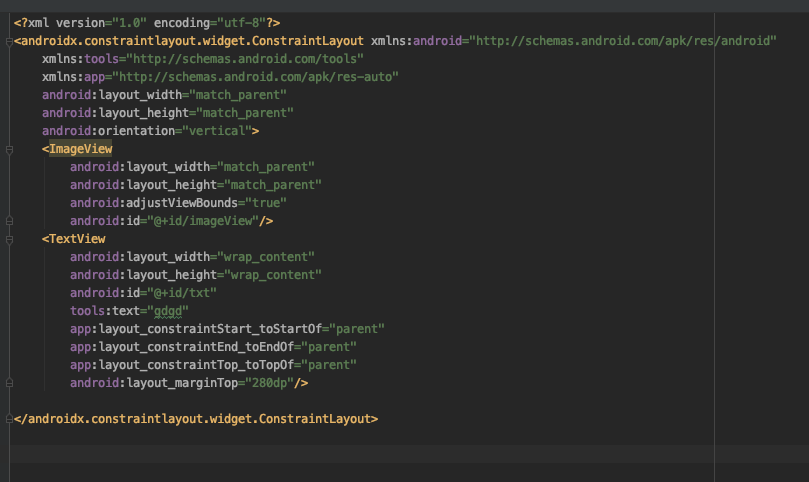Click xmlns:android schema URL
The width and height of the screenshot is (809, 482).
623,41
